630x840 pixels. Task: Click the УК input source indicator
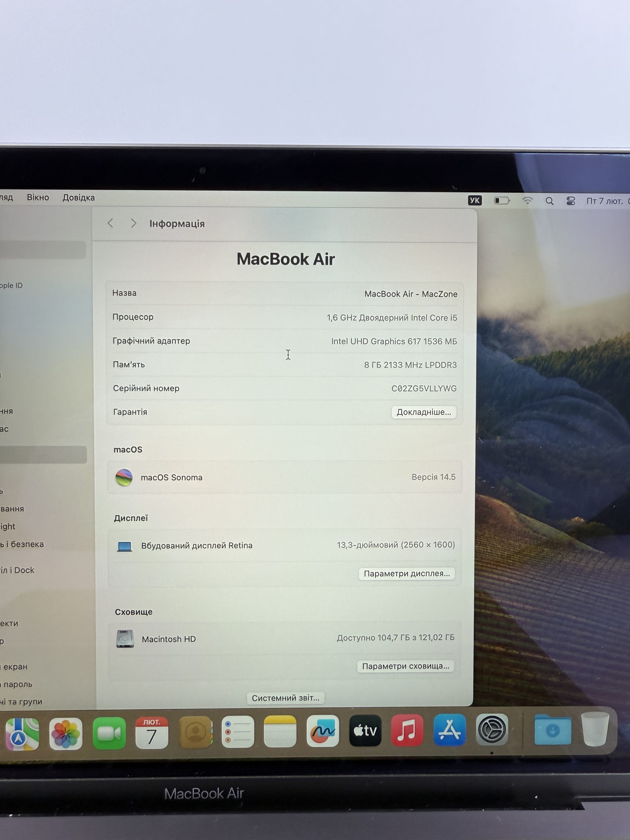[x=475, y=200]
